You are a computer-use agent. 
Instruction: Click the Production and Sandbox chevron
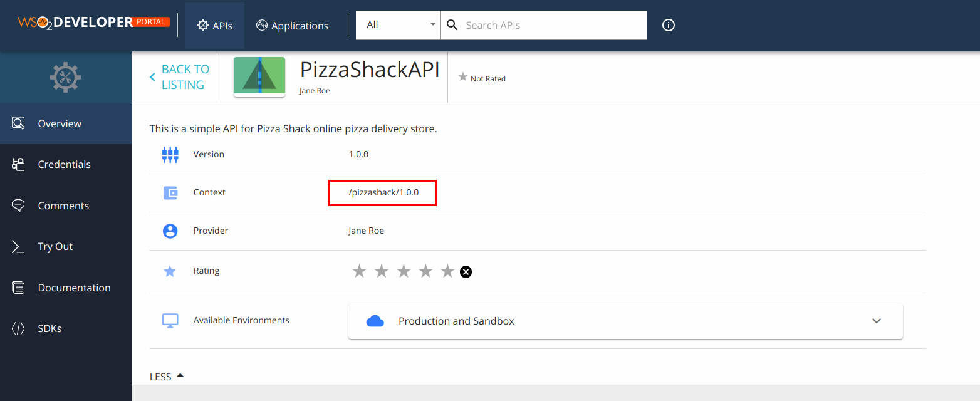click(x=877, y=321)
